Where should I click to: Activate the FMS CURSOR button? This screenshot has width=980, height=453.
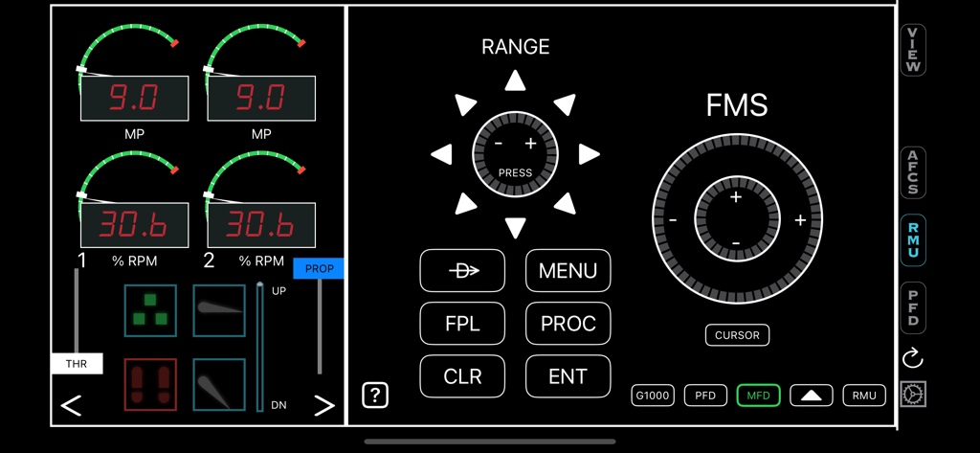click(x=738, y=335)
